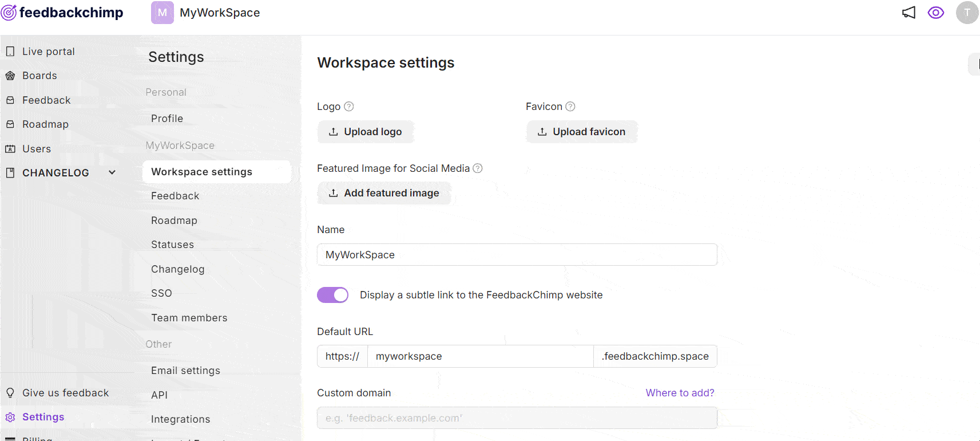Select Workspace settings in the settings menu
Screen dimensions: 980x441
tap(217, 172)
